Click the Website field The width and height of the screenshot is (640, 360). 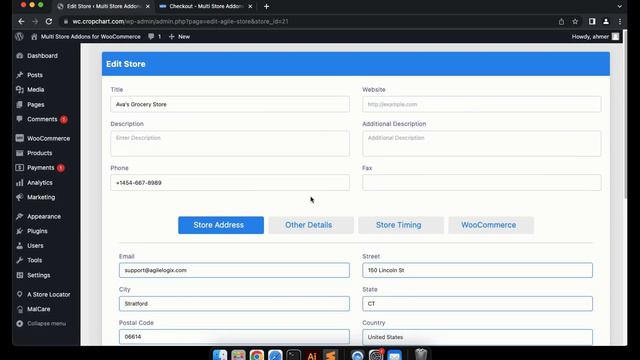(482, 104)
